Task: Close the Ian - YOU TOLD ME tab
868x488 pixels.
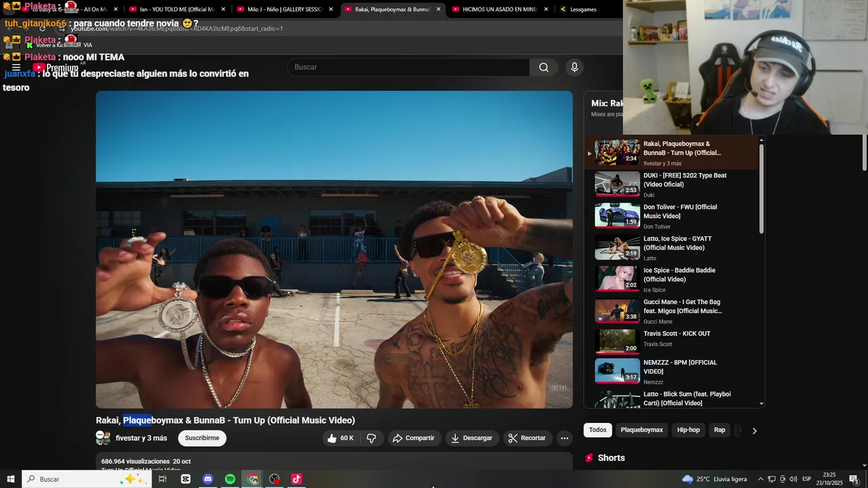Action: tap(223, 9)
